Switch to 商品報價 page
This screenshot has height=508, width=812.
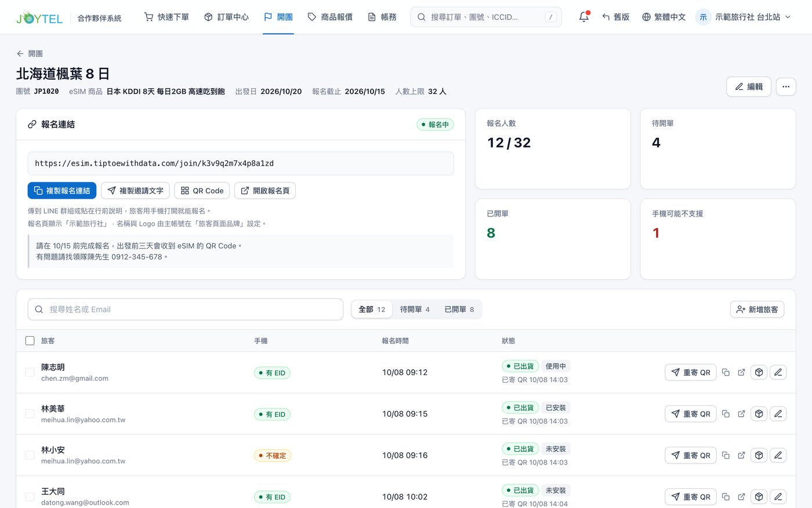point(330,17)
